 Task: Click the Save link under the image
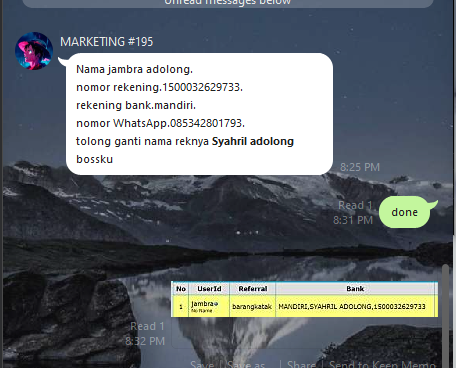coord(202,364)
